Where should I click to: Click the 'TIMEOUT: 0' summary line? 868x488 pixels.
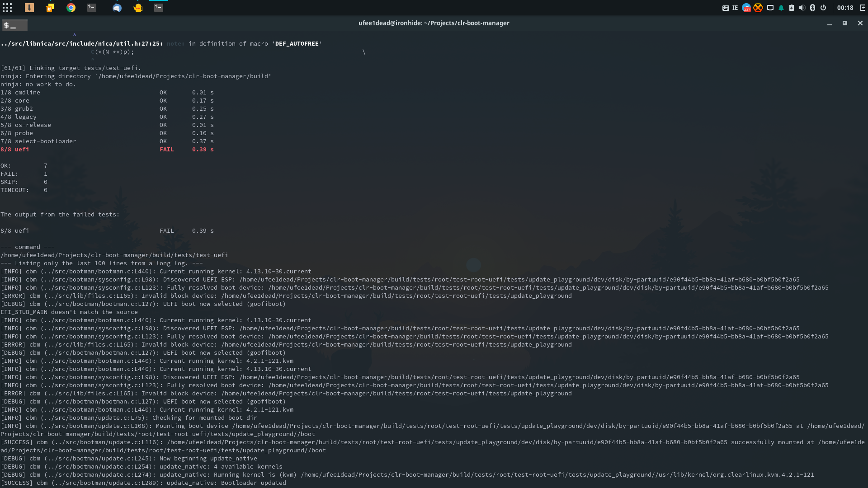pos(24,190)
